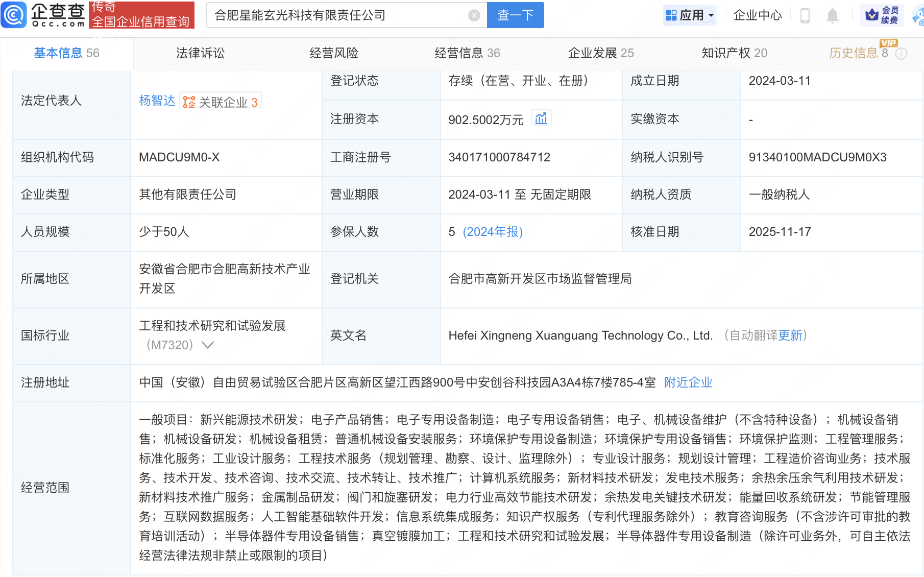Click into the company name search field

(337, 15)
